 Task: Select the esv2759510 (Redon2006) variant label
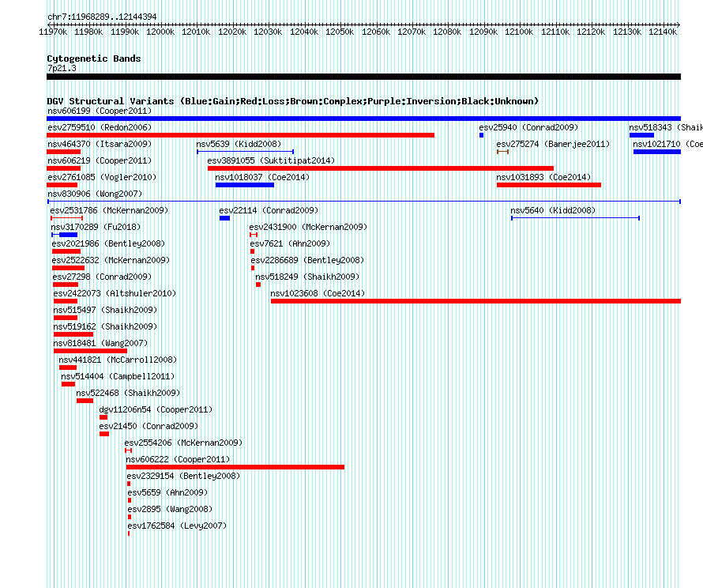100,127
